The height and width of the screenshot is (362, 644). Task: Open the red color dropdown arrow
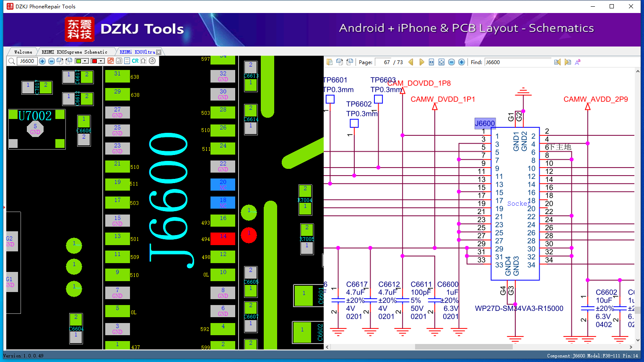click(101, 61)
